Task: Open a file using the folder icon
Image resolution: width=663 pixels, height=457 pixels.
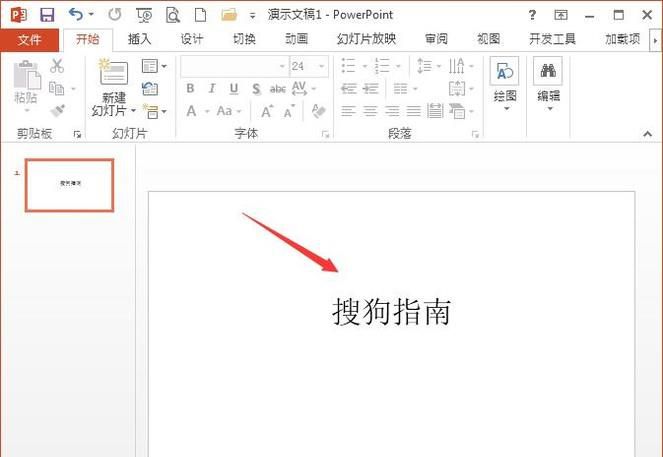Action: tap(229, 15)
